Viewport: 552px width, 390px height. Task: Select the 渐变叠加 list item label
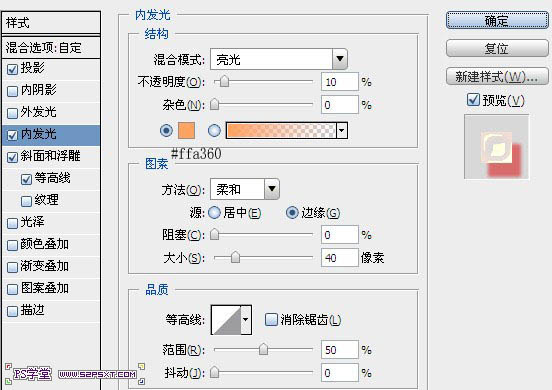pos(44,266)
